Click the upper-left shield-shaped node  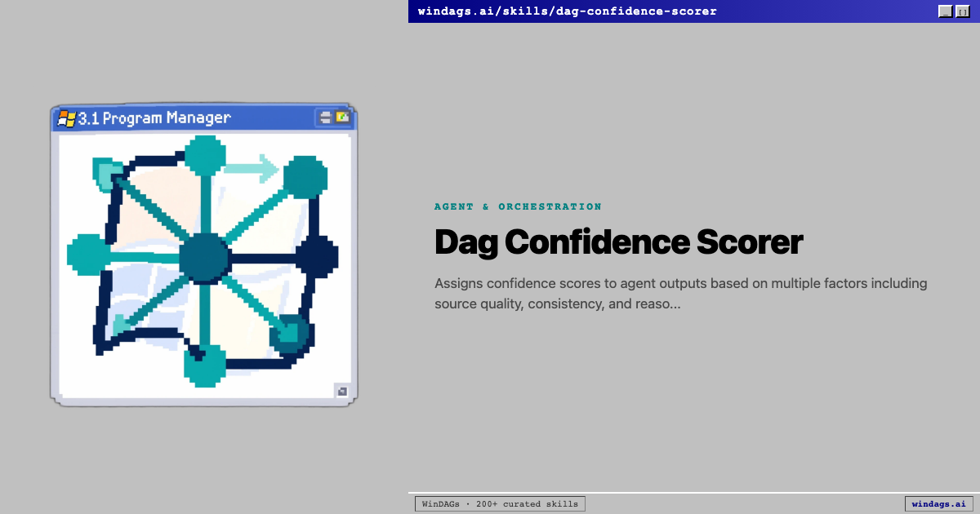pos(109,174)
